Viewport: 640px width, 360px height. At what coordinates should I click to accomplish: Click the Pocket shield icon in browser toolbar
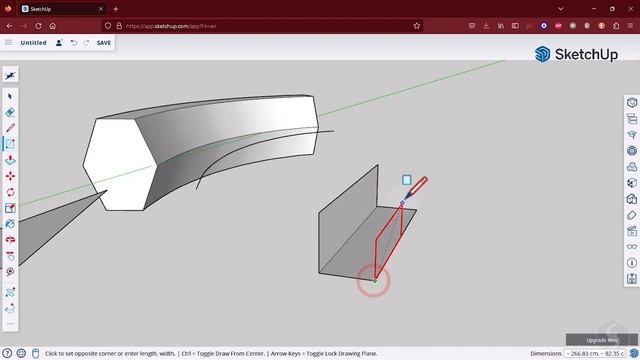[472, 26]
